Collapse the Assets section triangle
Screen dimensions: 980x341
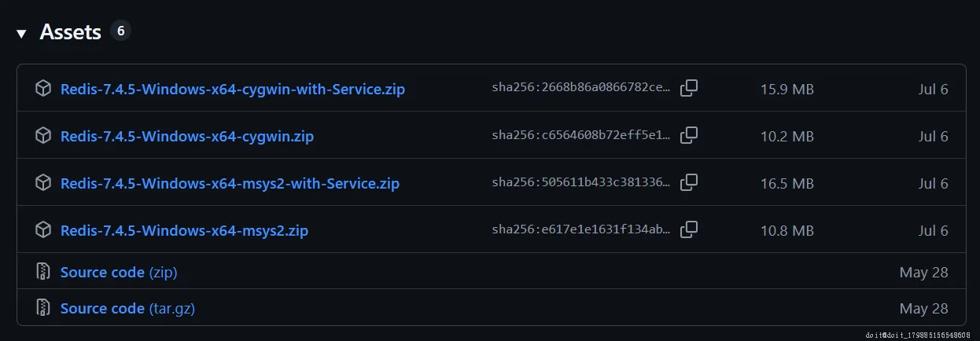click(x=22, y=34)
